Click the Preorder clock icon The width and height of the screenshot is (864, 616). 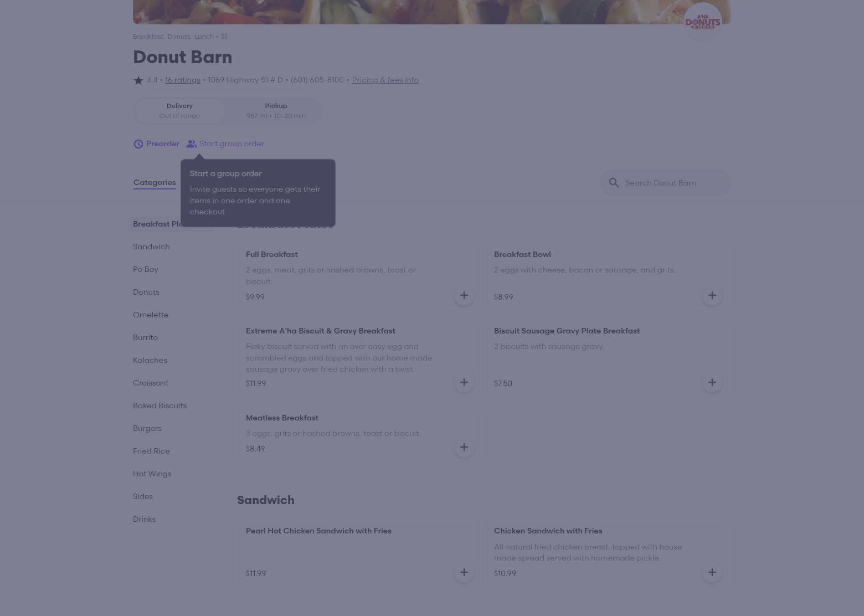point(138,144)
